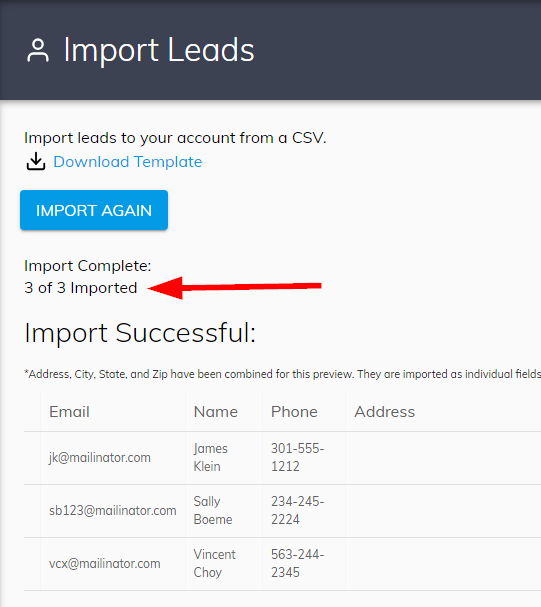Click the Import Leads page title

click(159, 50)
